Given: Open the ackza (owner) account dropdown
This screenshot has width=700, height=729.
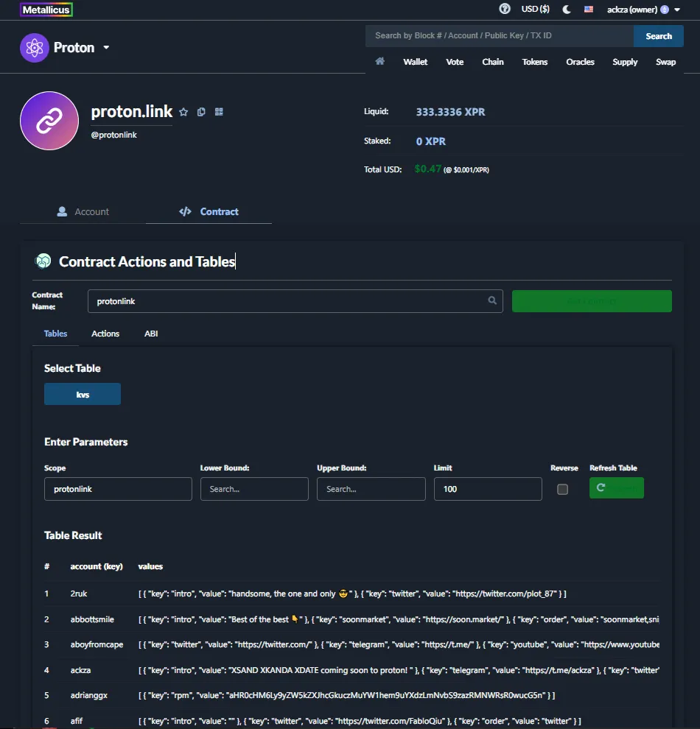Looking at the screenshot, I should pos(643,10).
